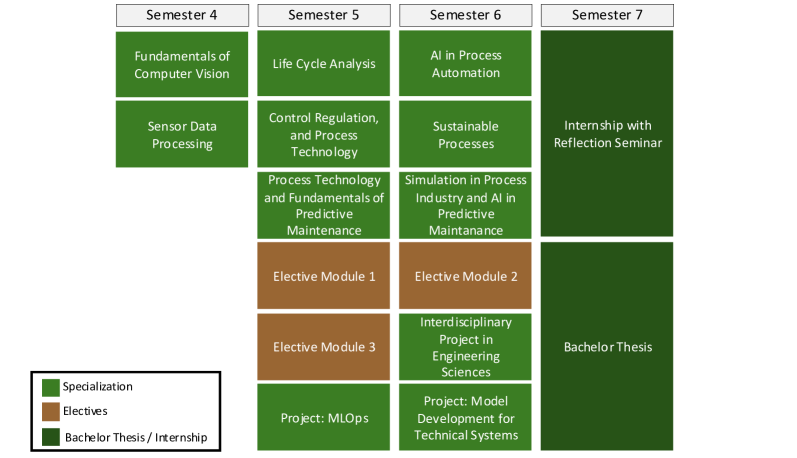
Task: Click Internship with Reflection Seminar block
Action: click(x=606, y=134)
